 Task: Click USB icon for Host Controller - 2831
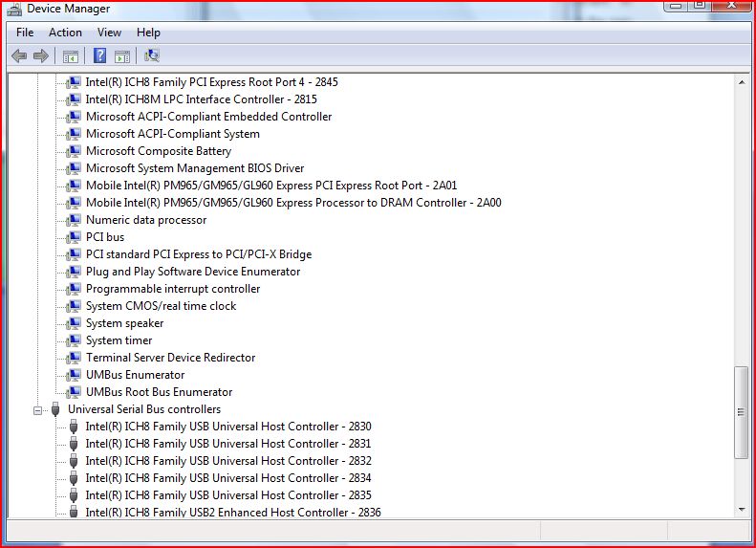pos(74,444)
